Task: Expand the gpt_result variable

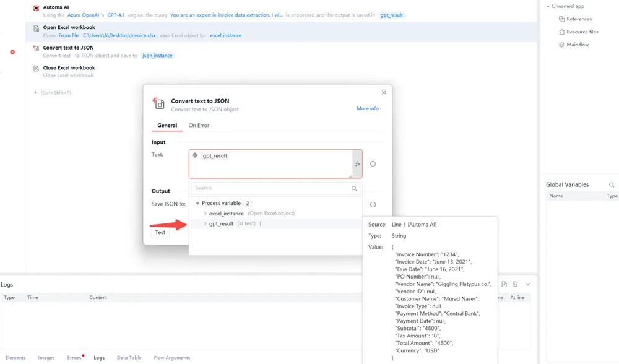Action: [x=205, y=223]
